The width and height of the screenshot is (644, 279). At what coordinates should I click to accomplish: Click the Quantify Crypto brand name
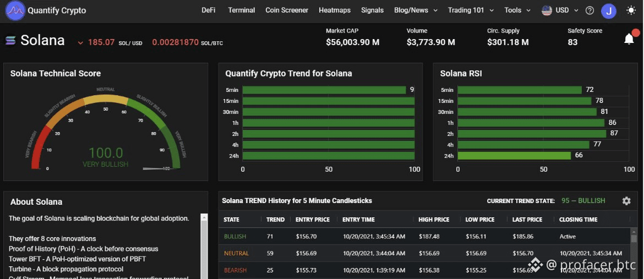[x=57, y=10]
